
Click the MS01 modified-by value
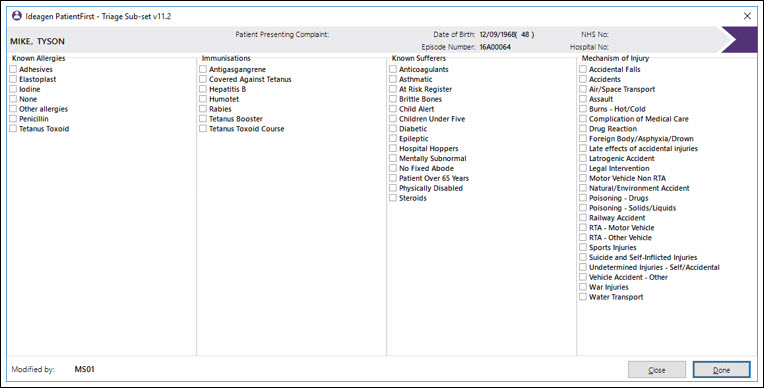coord(84,369)
